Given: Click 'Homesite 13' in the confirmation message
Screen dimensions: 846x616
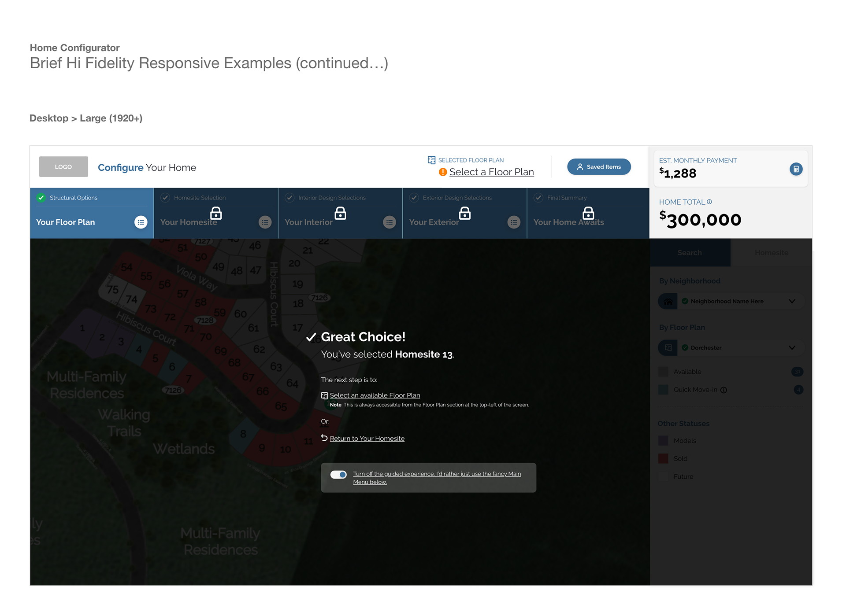Looking at the screenshot, I should [x=424, y=354].
